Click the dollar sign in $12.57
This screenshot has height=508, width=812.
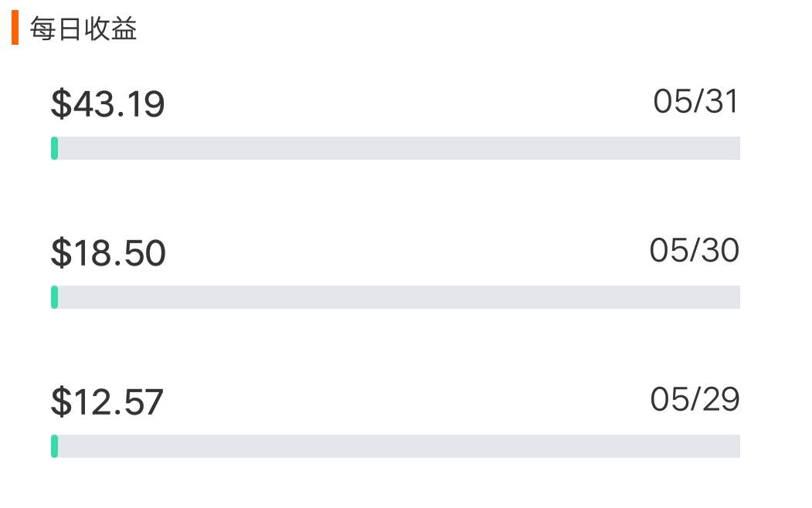(x=61, y=402)
